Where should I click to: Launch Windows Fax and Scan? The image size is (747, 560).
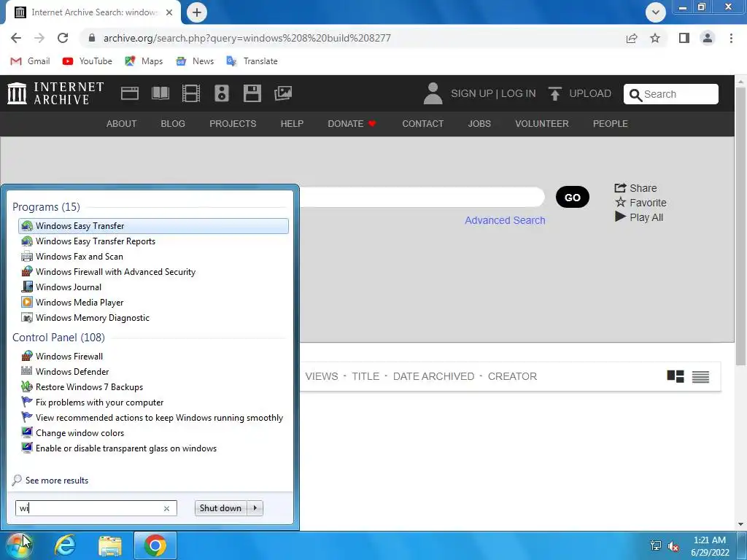[x=72, y=256]
